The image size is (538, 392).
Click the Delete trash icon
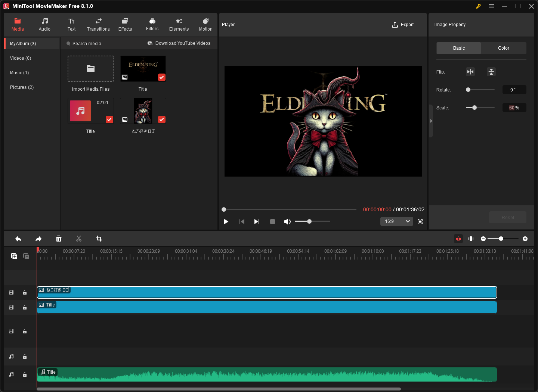coord(59,239)
